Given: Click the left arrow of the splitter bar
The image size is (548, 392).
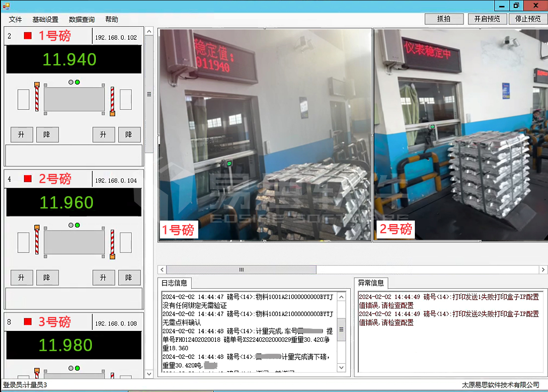Looking at the screenshot, I should (161, 269).
